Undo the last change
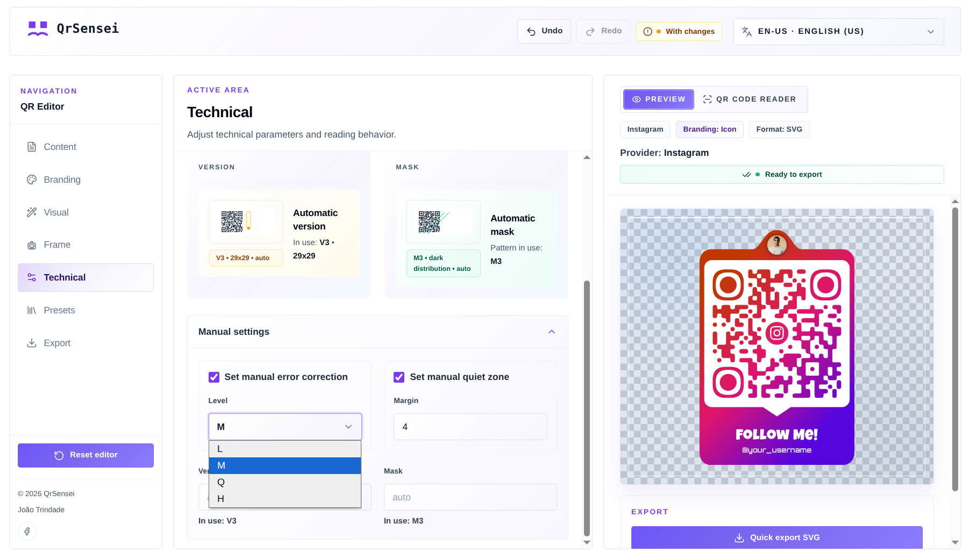Image resolution: width=970 pixels, height=560 pixels. pyautogui.click(x=544, y=32)
